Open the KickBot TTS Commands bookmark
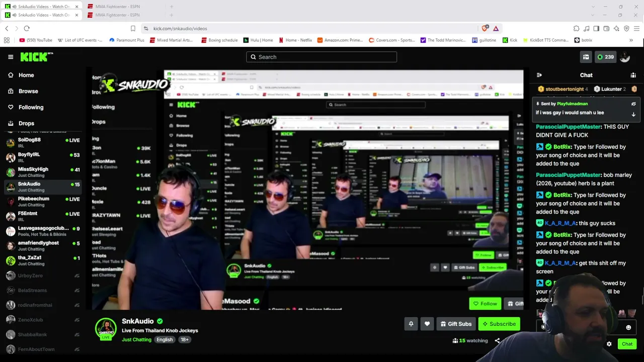644x362 pixels. (546, 40)
